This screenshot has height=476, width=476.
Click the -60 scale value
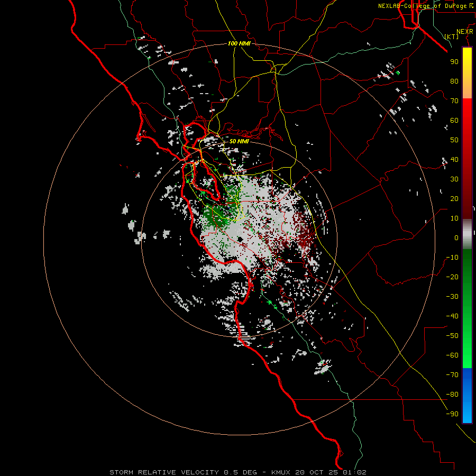pyautogui.click(x=452, y=355)
